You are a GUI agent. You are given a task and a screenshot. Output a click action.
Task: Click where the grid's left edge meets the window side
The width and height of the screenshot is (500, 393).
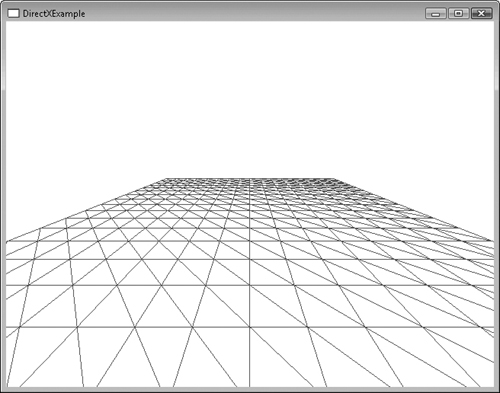coord(7,241)
